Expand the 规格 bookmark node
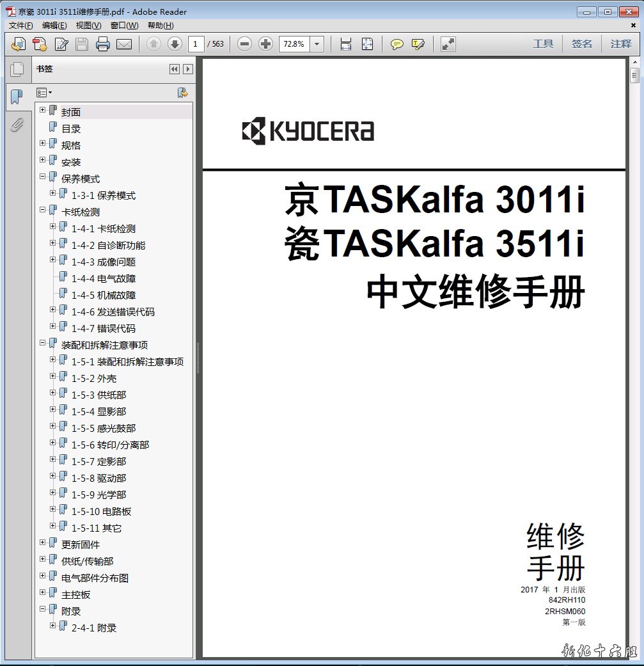The image size is (644, 666). point(43,143)
